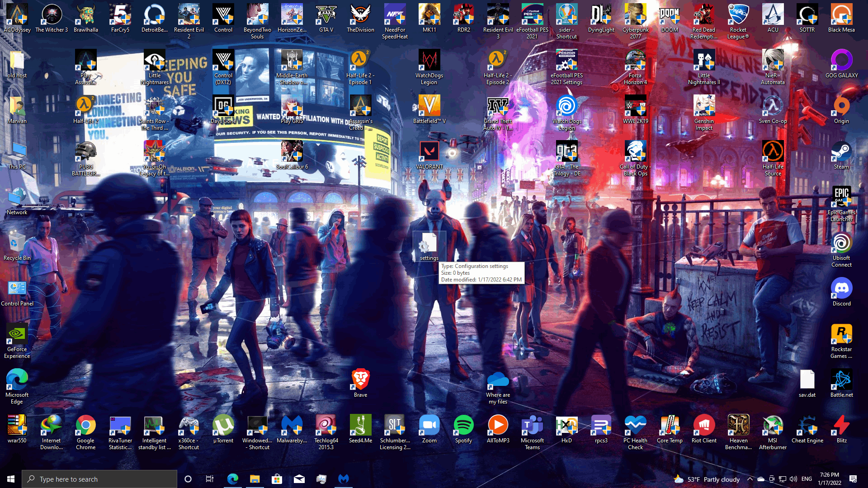Open the Battlefield V shortcut
868x488 pixels.
click(x=429, y=110)
